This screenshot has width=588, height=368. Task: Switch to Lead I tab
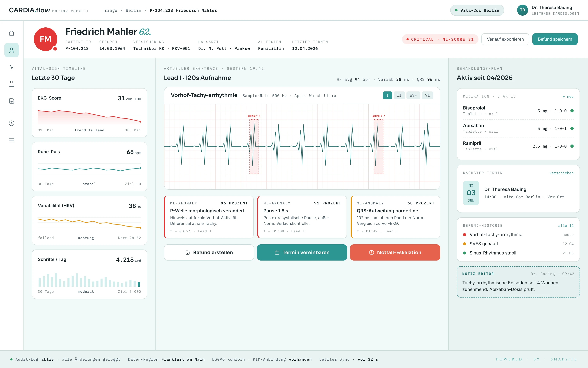[387, 95]
